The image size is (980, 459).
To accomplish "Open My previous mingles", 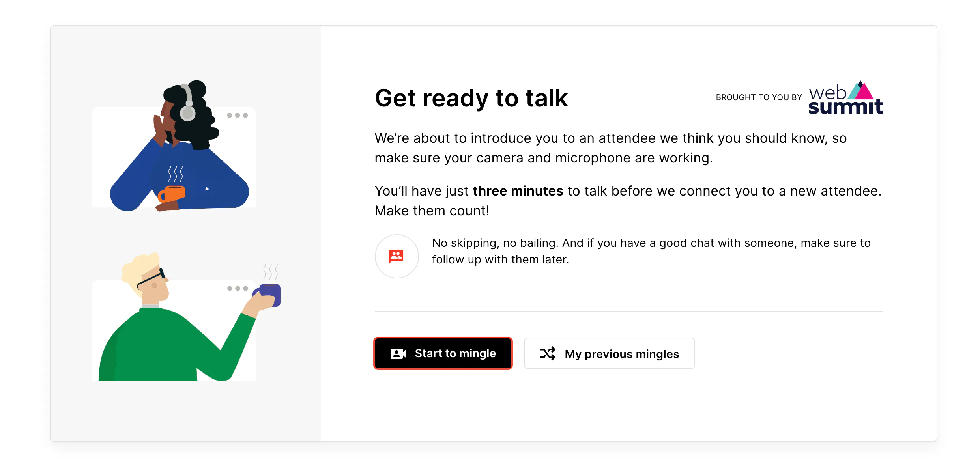I will tap(609, 353).
